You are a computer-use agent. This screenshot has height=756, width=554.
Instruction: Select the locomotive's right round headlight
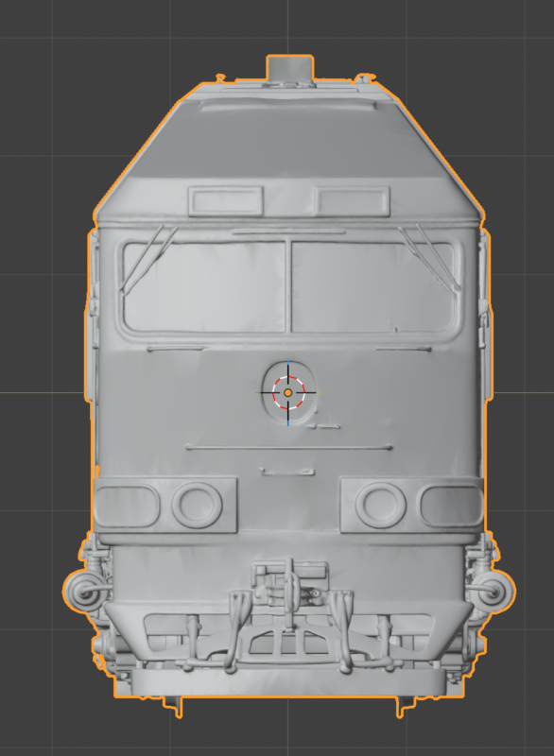click(380, 505)
